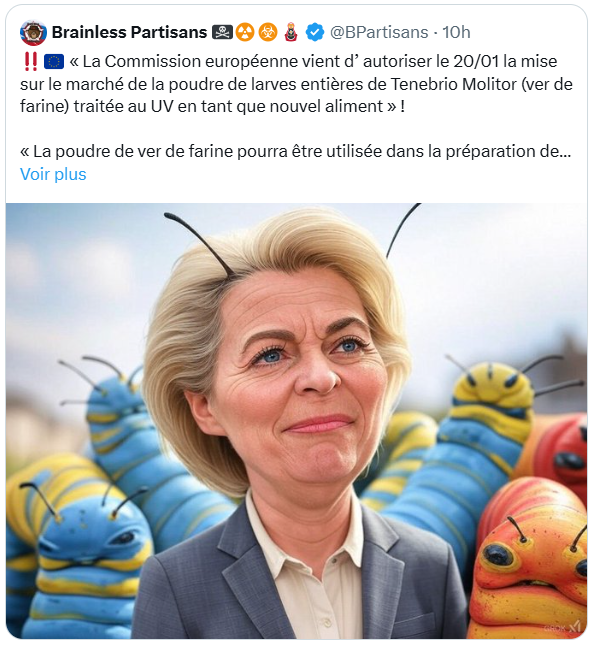Click the 'La poudre de ver' paragraph
594x646 pixels.
pyautogui.click(x=295, y=152)
